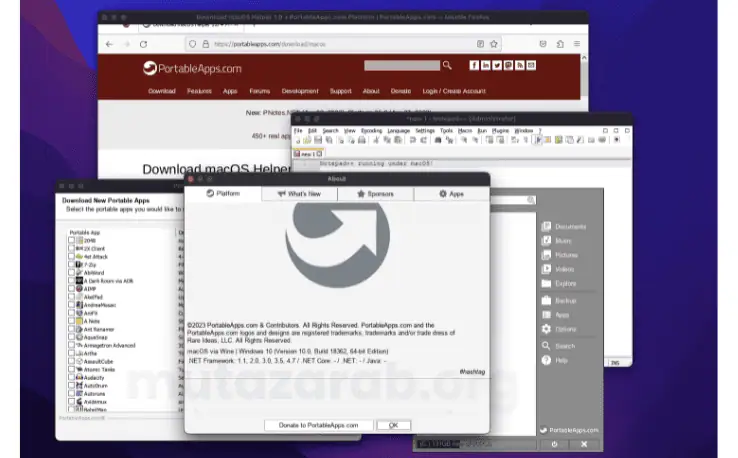Click the email icon on PortableApps website
The height and width of the screenshot is (458, 738).
531,65
